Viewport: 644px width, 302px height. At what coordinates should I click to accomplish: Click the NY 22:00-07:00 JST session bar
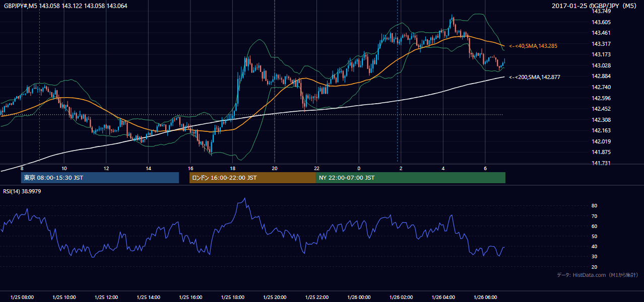pos(411,178)
